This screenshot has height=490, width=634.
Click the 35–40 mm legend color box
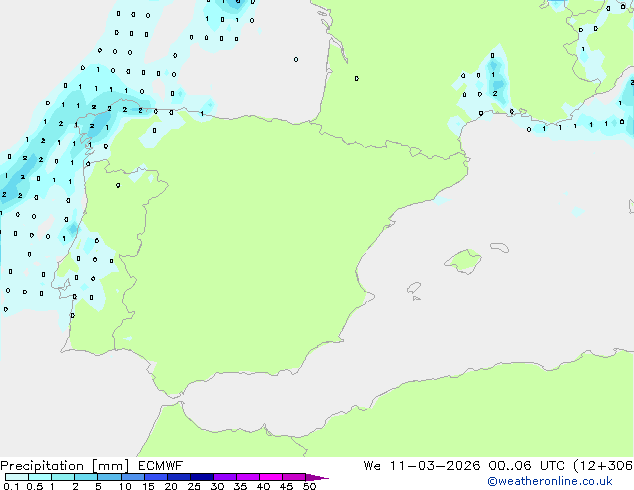247,477
